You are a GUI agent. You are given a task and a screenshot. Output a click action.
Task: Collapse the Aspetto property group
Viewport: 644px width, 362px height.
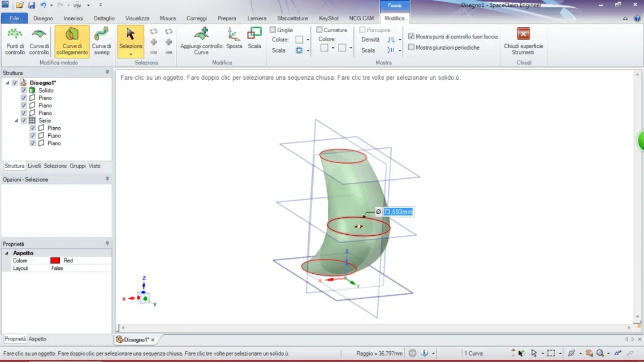click(7, 253)
